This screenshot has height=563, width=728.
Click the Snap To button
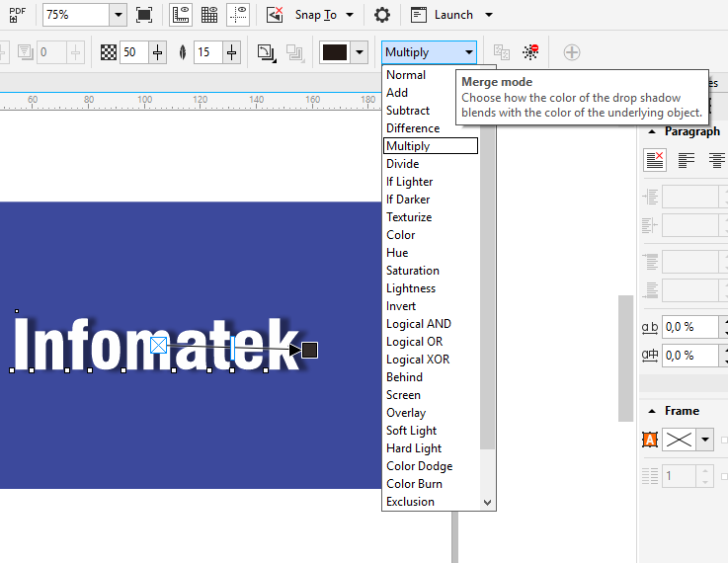tap(314, 15)
